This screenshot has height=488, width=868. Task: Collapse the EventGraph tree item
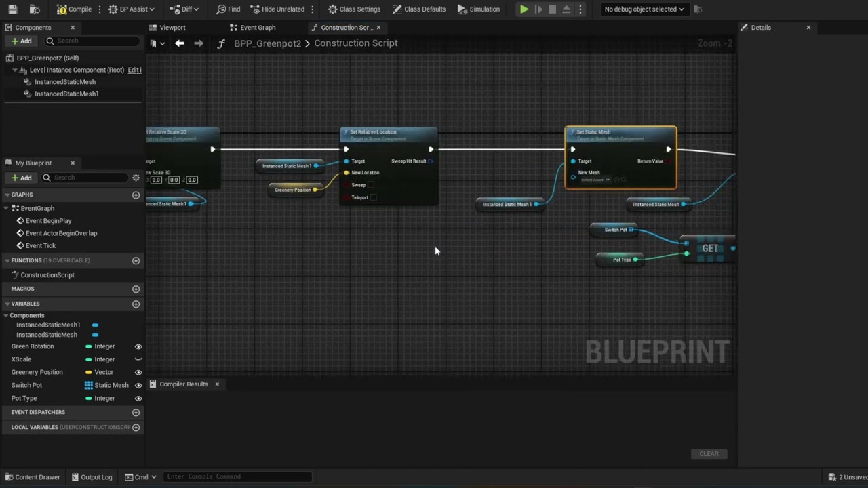(7, 209)
